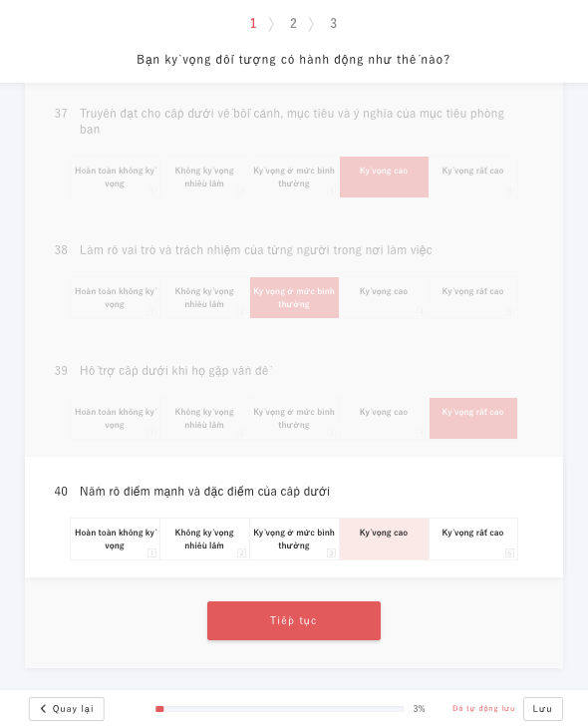Pick 'Kỳ vọng cao' for question 39
This screenshot has height=727, width=588.
point(384,418)
